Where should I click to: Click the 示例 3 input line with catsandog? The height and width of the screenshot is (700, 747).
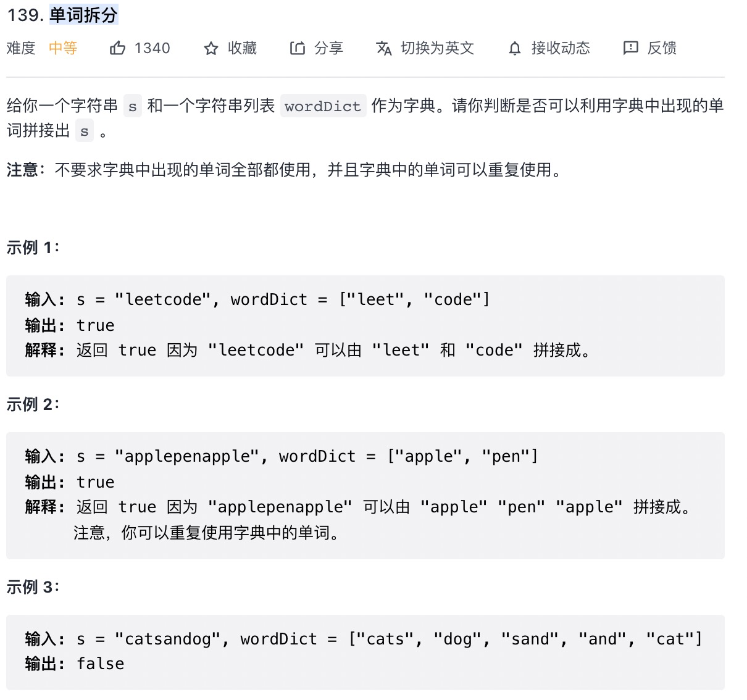click(x=364, y=639)
